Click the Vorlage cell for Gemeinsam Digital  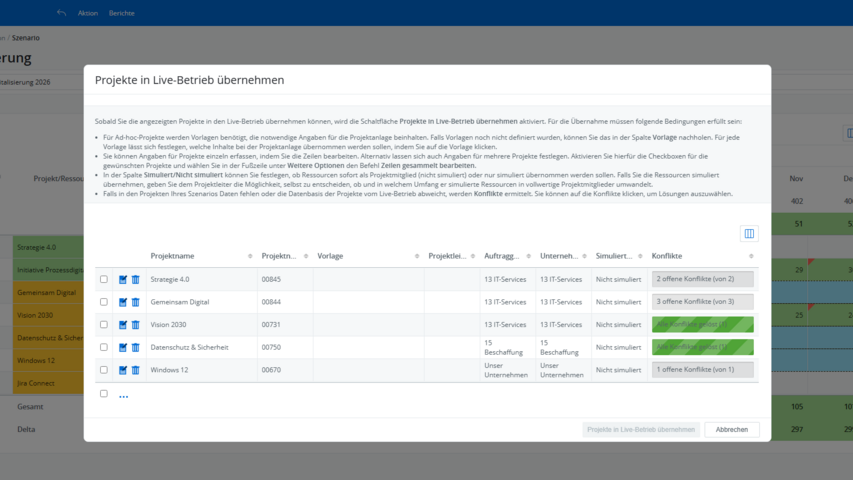pyautogui.click(x=367, y=302)
